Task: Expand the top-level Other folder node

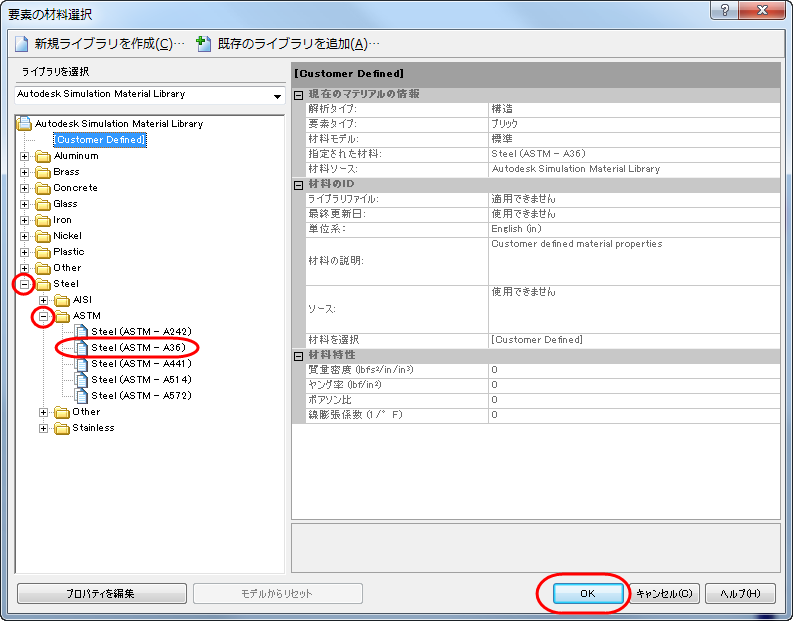Action: pyautogui.click(x=24, y=268)
